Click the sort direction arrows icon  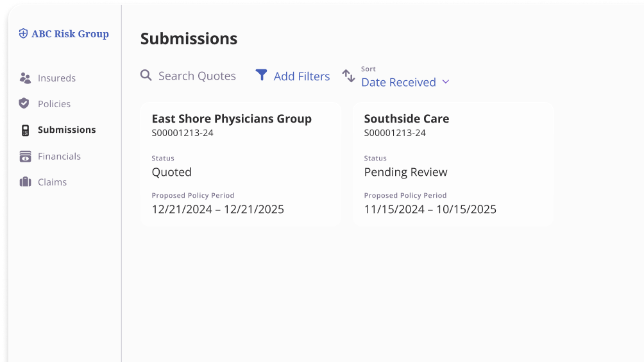point(348,76)
